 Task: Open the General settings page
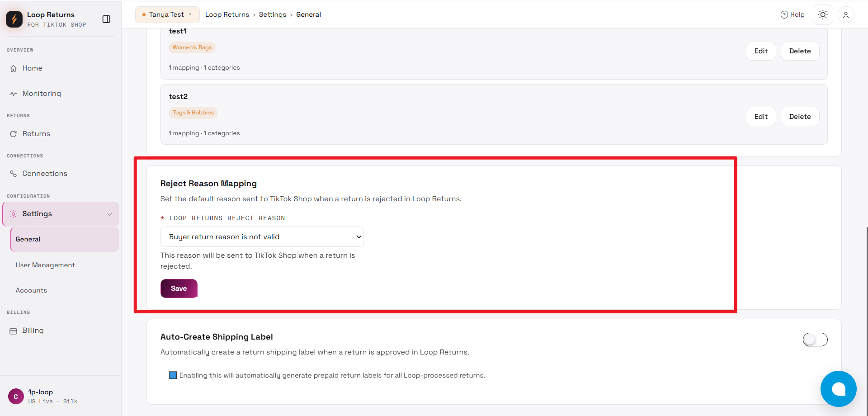tap(65, 239)
